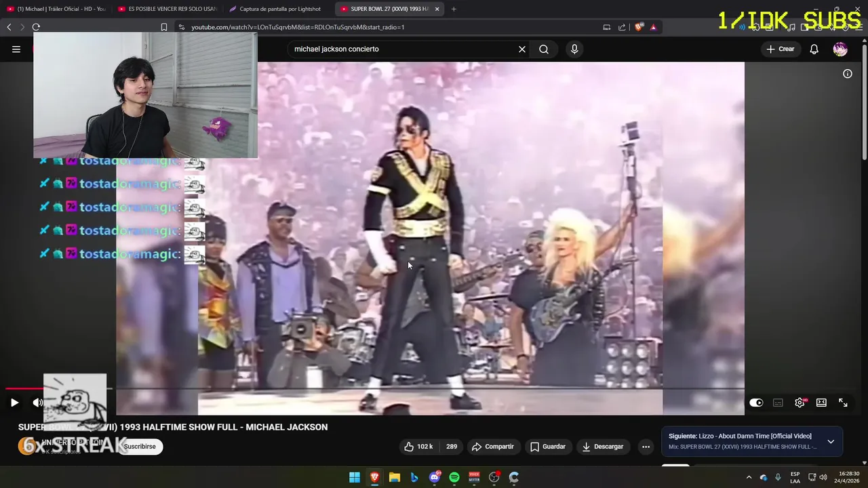Open Bing icon in taskbar
Image resolution: width=868 pixels, height=488 pixels.
tap(414, 477)
